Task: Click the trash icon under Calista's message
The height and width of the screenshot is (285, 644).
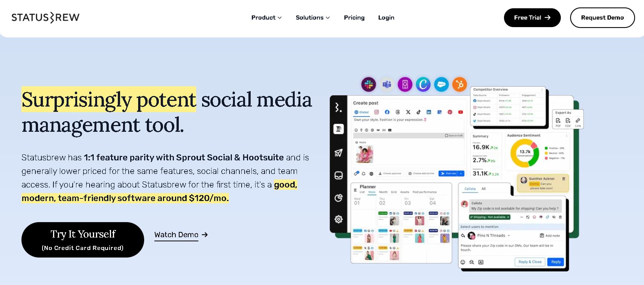Action: click(560, 217)
